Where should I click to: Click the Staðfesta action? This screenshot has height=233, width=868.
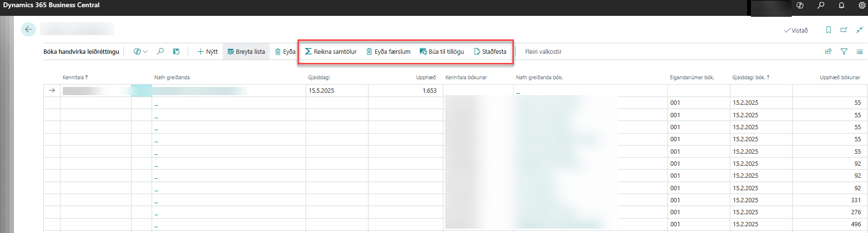coord(490,51)
